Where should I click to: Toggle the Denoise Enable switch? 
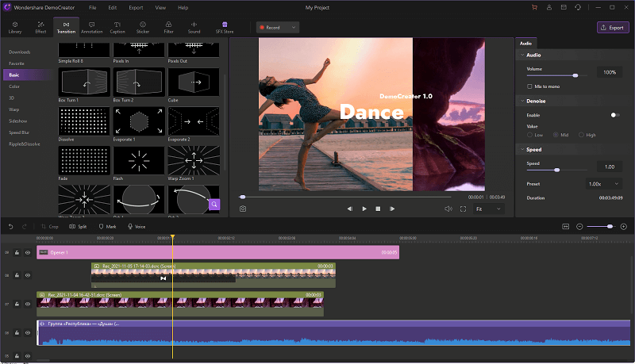pos(615,115)
